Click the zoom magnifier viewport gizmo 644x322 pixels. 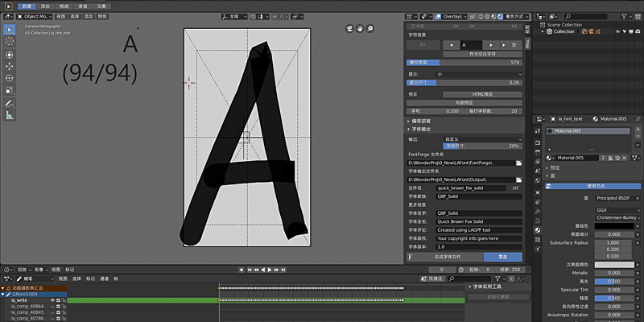click(369, 29)
